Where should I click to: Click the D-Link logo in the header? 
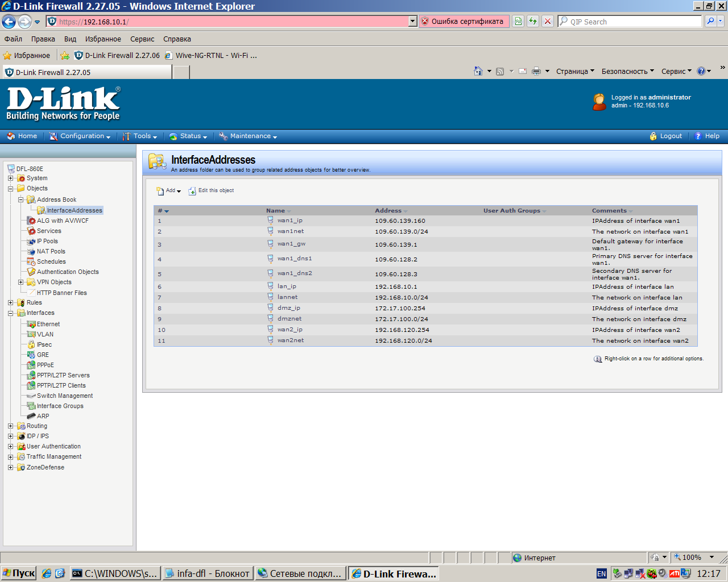[x=63, y=103]
